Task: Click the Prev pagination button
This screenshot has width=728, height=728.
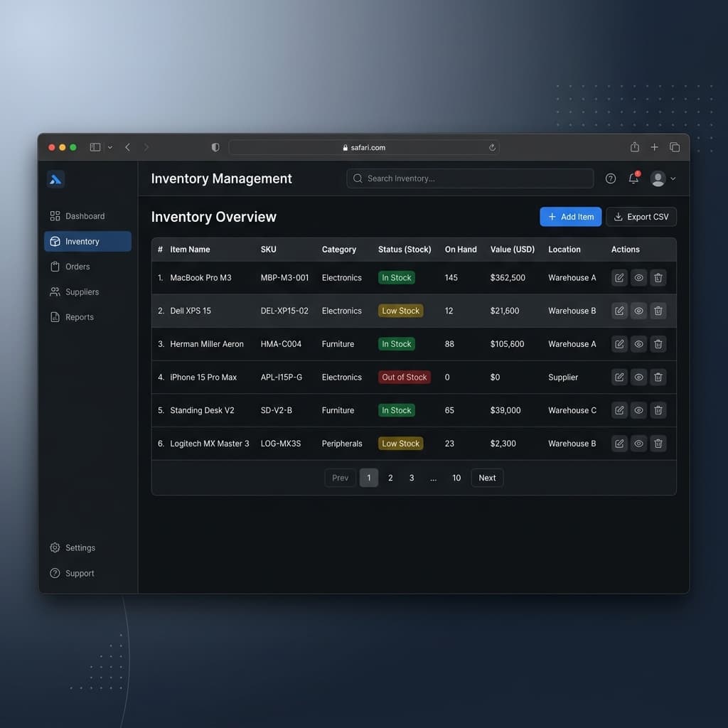Action: coord(340,478)
